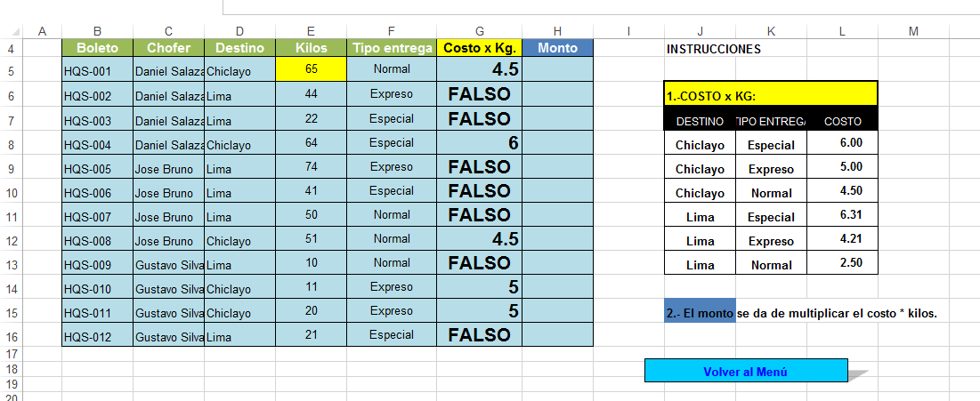
Task: Select Jose Bruno cell in row 9
Action: click(169, 167)
